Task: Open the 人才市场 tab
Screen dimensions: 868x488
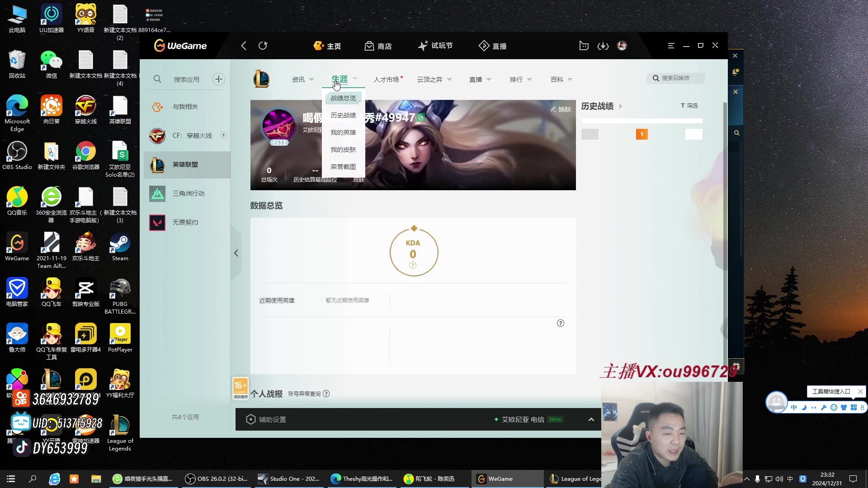Action: 387,80
